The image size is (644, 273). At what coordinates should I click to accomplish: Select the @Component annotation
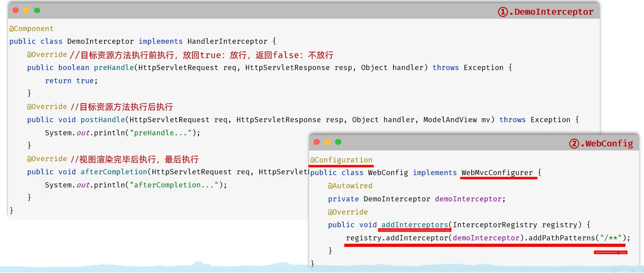point(31,29)
